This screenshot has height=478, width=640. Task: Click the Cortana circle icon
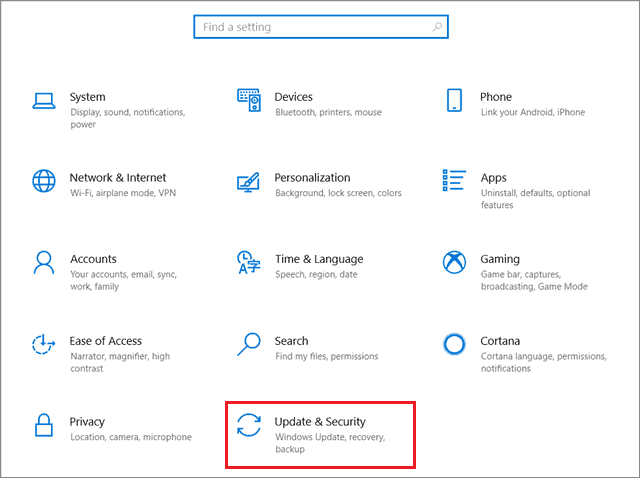454,344
